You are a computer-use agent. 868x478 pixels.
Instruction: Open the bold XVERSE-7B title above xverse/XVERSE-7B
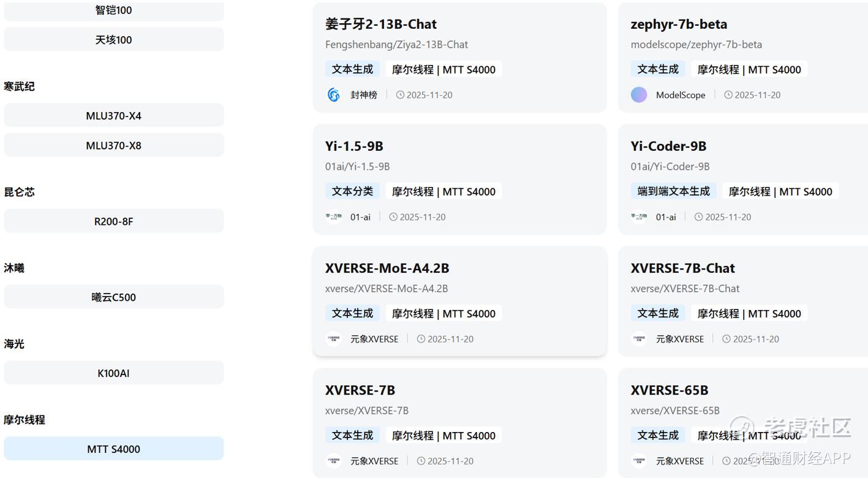pyautogui.click(x=360, y=390)
